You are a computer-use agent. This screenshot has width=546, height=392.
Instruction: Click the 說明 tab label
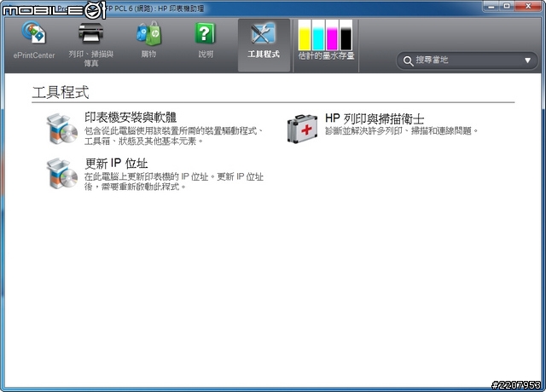(206, 55)
